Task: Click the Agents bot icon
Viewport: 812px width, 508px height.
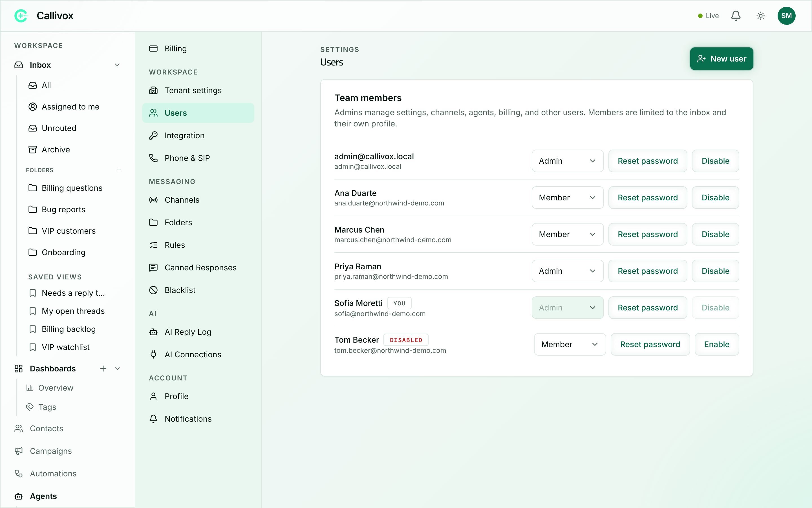Action: [x=19, y=496]
